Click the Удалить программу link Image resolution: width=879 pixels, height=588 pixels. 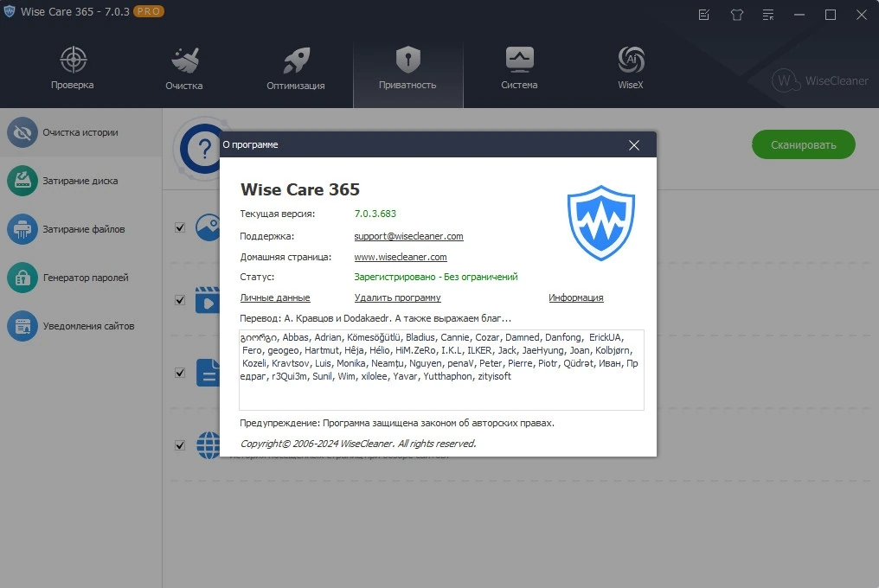click(397, 297)
